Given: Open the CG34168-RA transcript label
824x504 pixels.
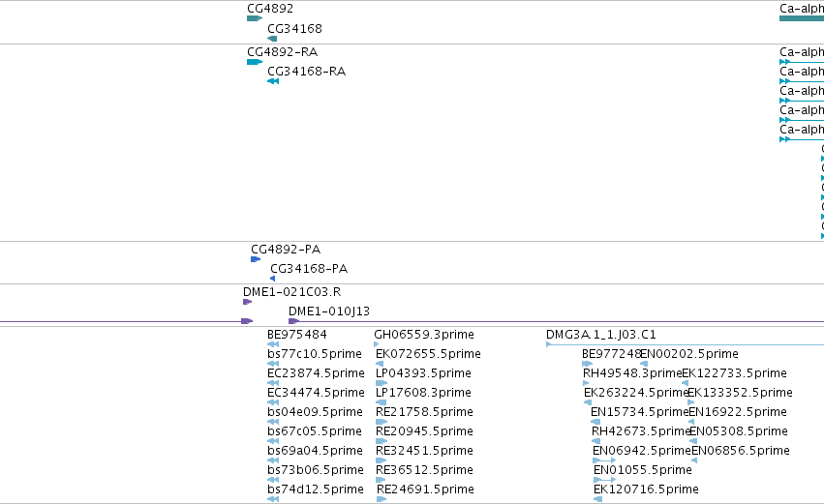Looking at the screenshot, I should point(306,72).
